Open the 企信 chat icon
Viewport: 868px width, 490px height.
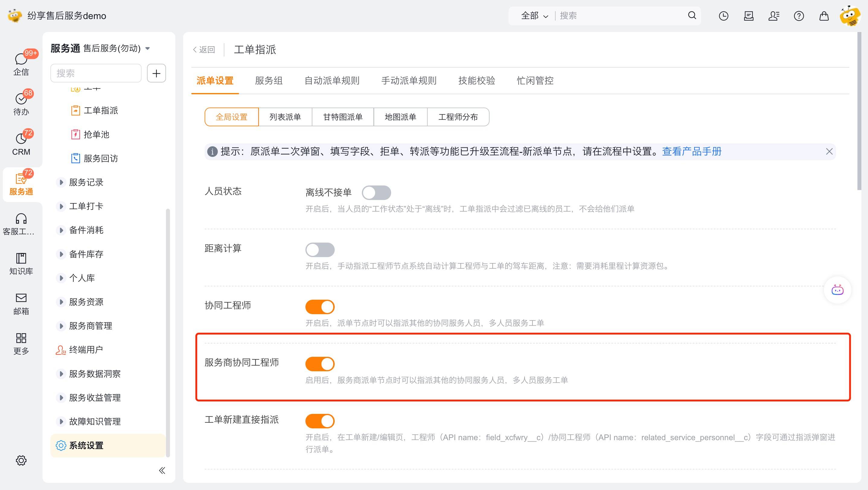point(21,59)
